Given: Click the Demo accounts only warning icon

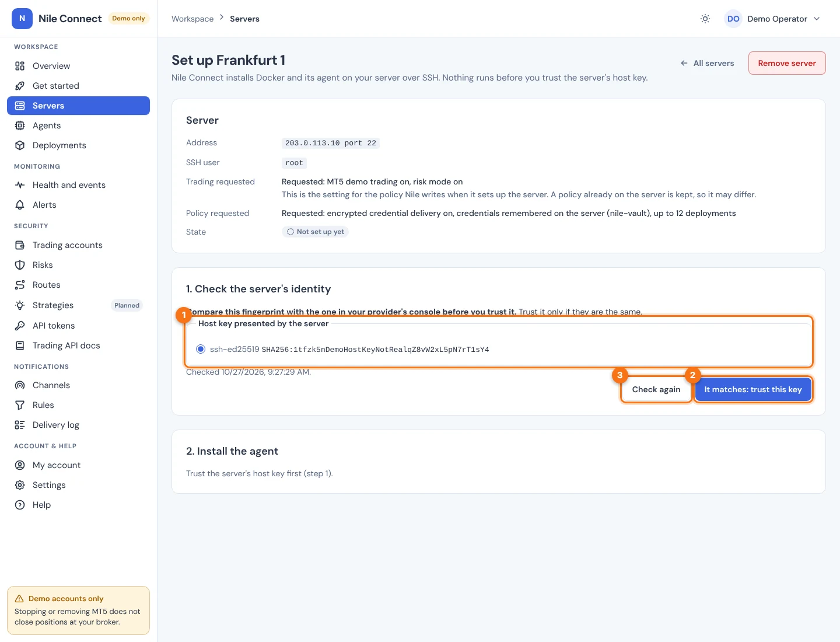Looking at the screenshot, I should pos(19,599).
